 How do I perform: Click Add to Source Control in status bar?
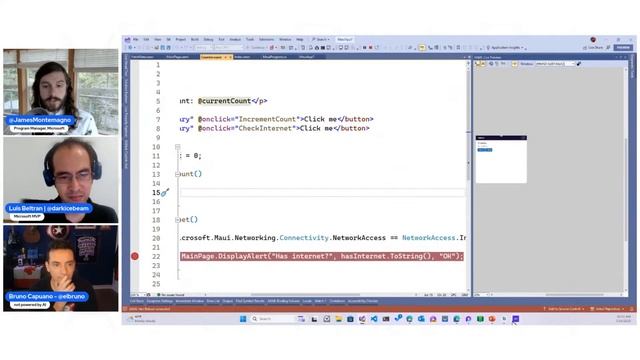[564, 309]
